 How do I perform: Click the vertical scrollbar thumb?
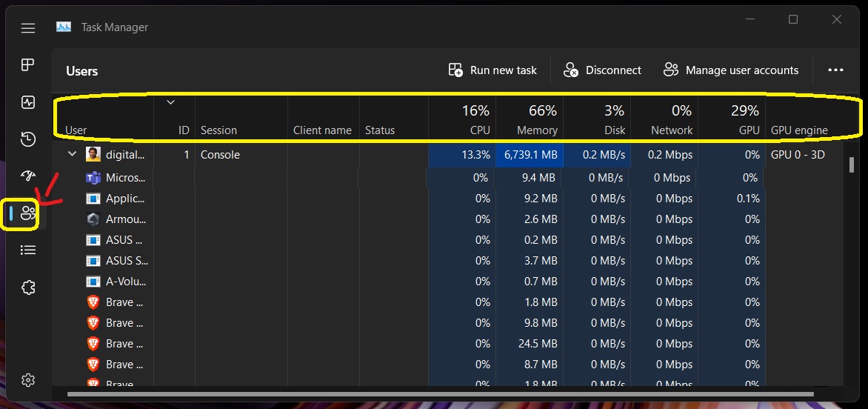851,165
